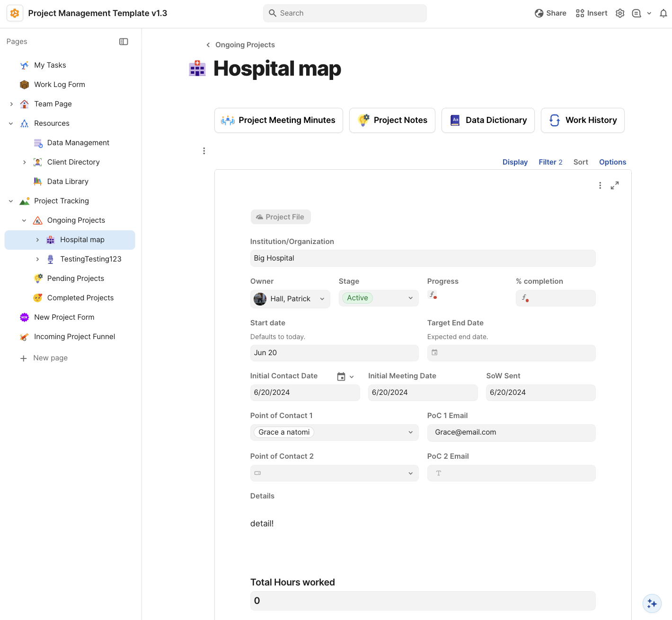Click the Hospital map page emoji icon

click(x=197, y=69)
